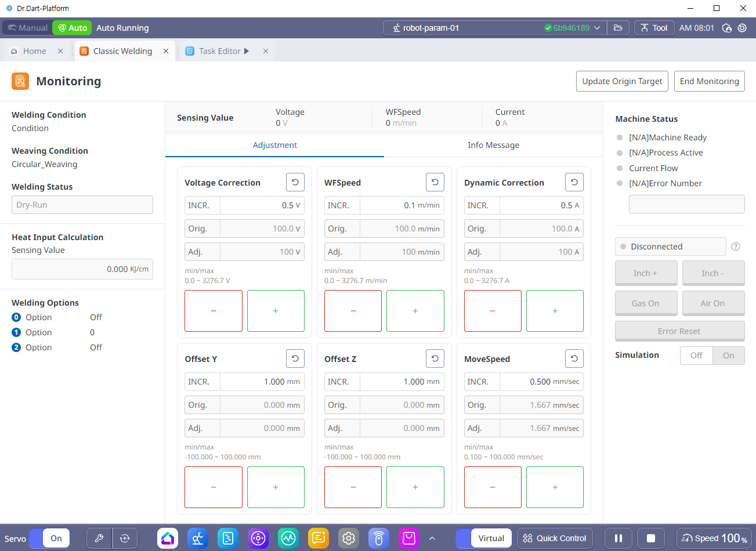Stop the task with the square button
Screen dimensions: 756x551
coord(651,538)
